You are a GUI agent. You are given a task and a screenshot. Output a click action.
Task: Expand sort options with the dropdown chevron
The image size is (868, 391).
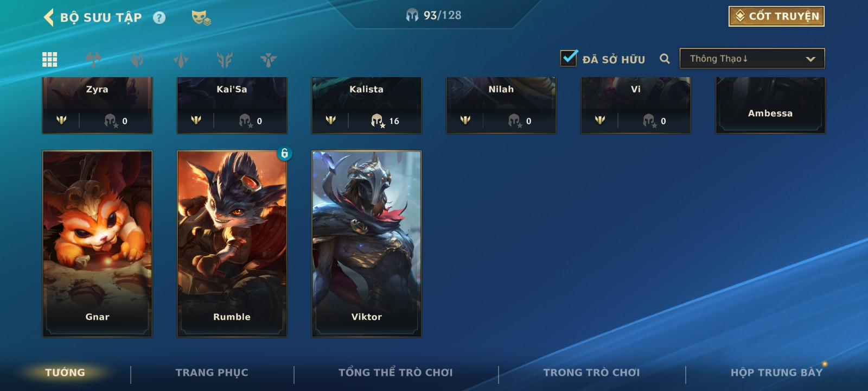click(810, 59)
